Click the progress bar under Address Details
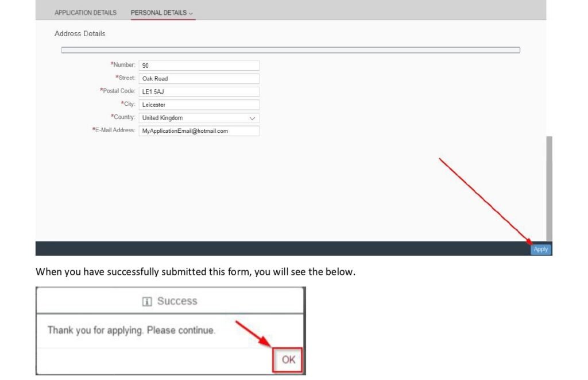 [291, 50]
